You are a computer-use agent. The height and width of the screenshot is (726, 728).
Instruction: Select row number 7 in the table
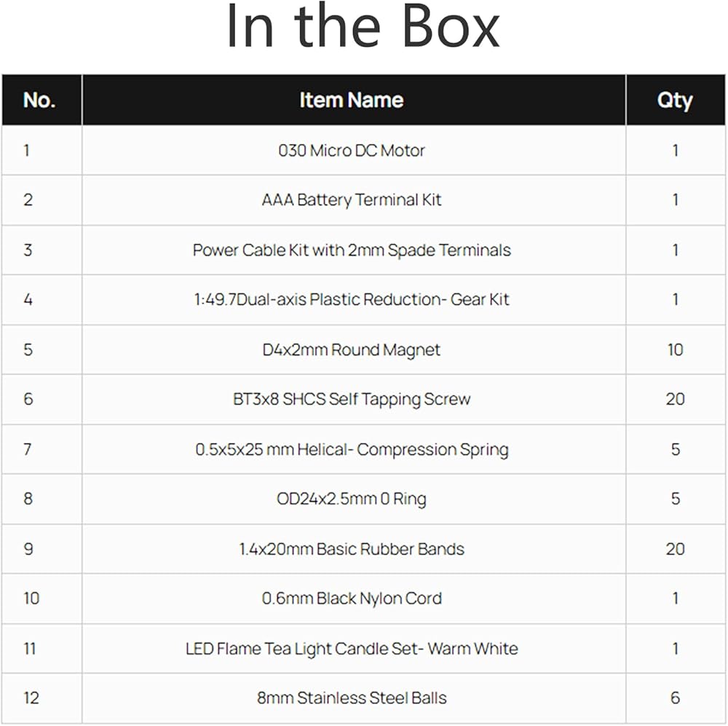point(28,449)
